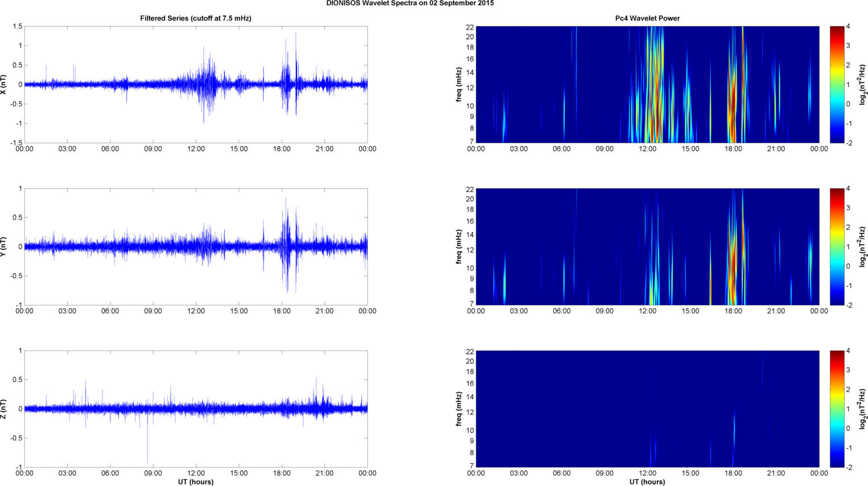Click the colorbar beside the X wavelet spectrogram
868x486 pixels.
[x=837, y=84]
